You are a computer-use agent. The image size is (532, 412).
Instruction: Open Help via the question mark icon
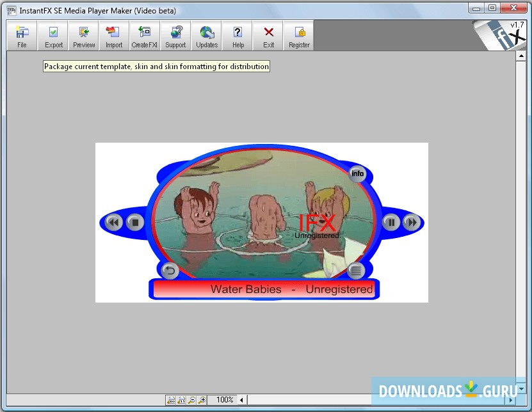pyautogui.click(x=238, y=35)
